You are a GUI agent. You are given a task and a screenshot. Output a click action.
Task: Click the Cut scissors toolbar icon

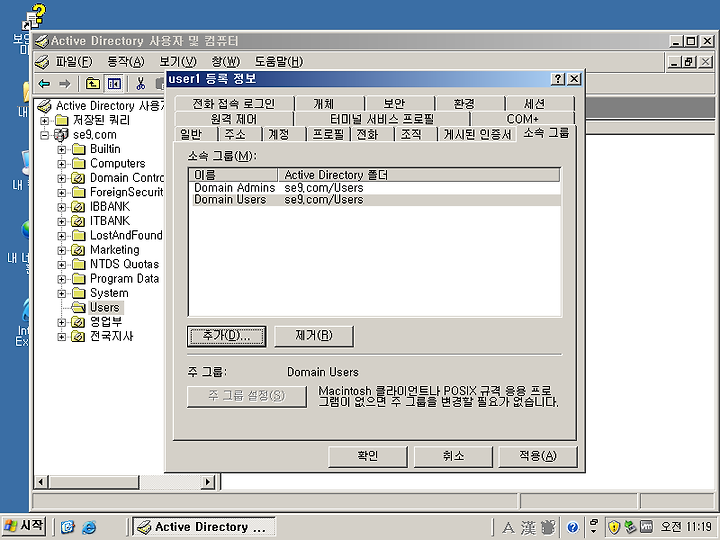click(x=141, y=84)
